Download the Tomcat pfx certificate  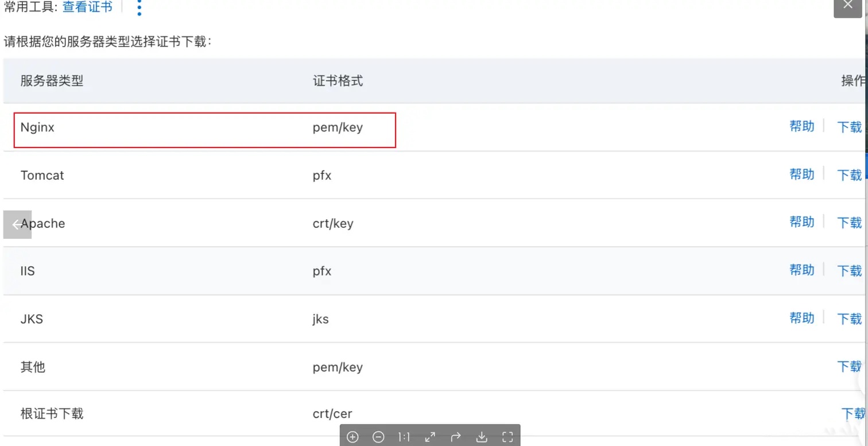849,175
